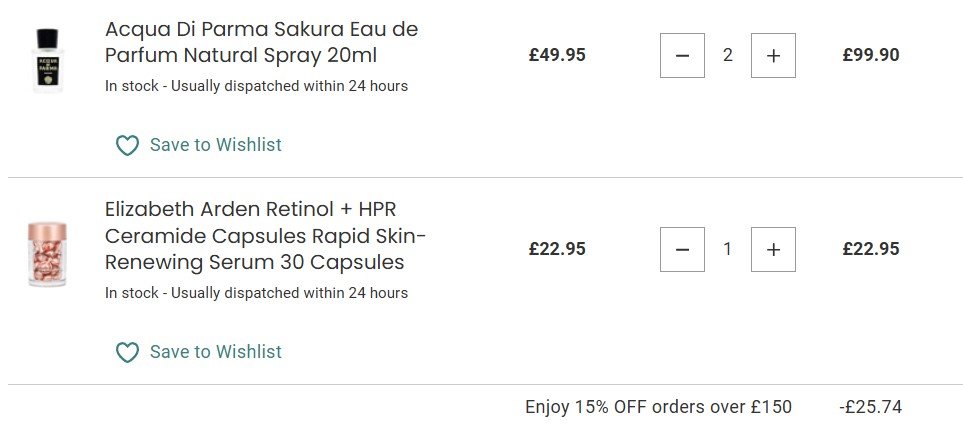The width and height of the screenshot is (963, 424).
Task: Click heart icon under Elizabeth Arden item
Action: (127, 353)
